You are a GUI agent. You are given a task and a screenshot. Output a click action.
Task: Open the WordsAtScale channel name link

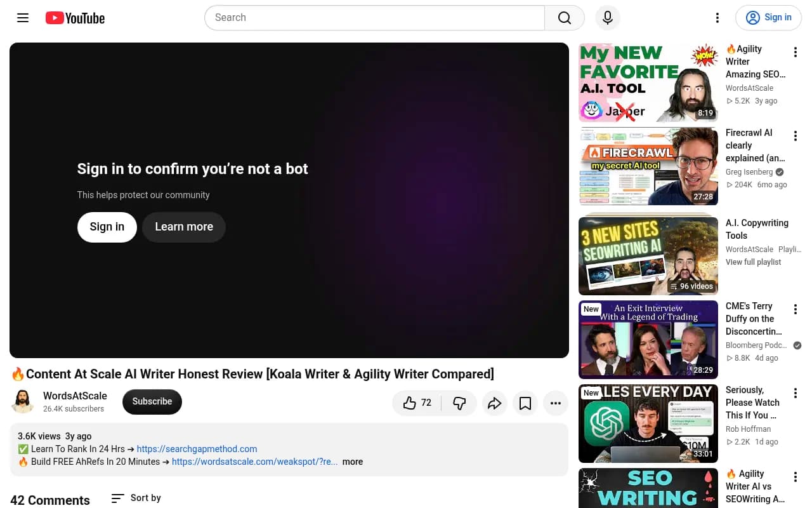[75, 396]
